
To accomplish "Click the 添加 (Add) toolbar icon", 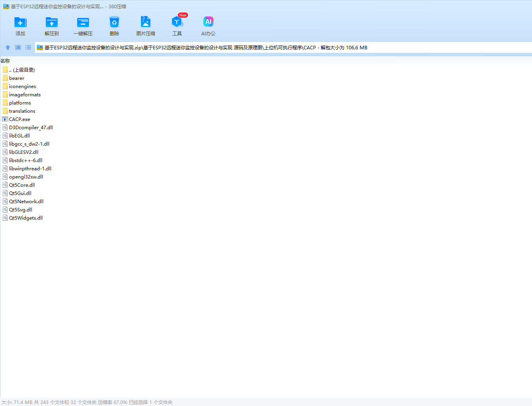I will tap(20, 22).
